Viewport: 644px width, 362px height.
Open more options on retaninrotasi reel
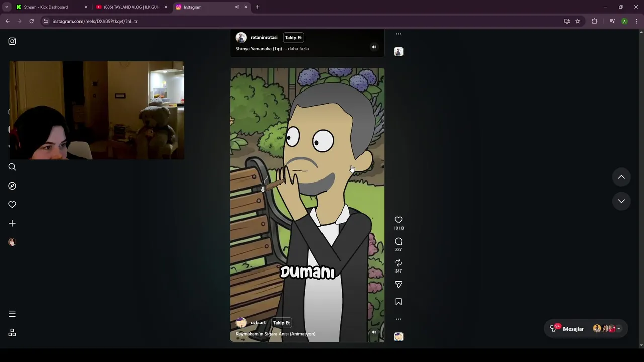point(398,34)
